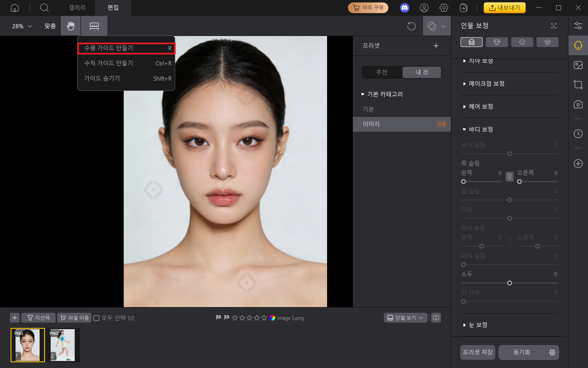Click the add preset plus icon
The width and height of the screenshot is (588, 368).
(436, 46)
